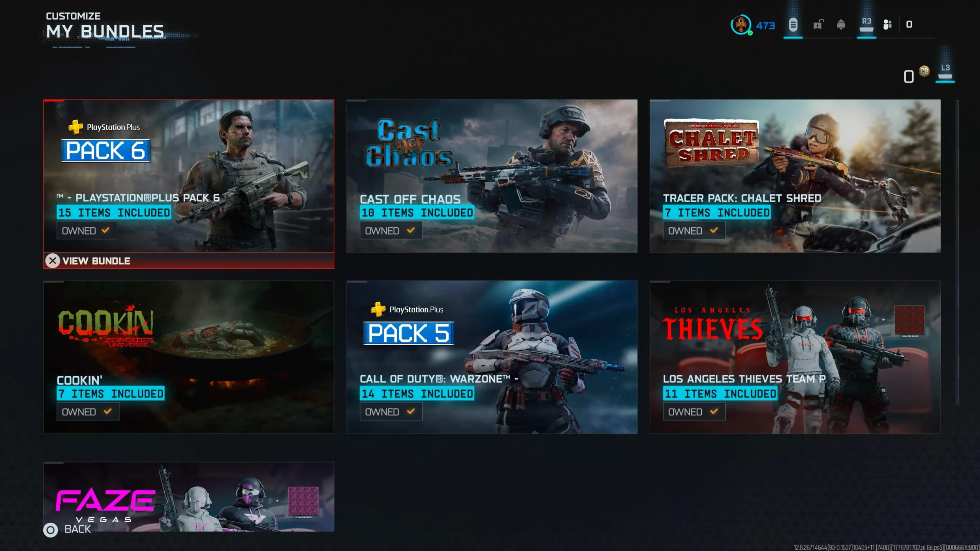The image size is (980, 551).
Task: Click the Owned checkmark on Warzone Pack 5
Action: 411,411
